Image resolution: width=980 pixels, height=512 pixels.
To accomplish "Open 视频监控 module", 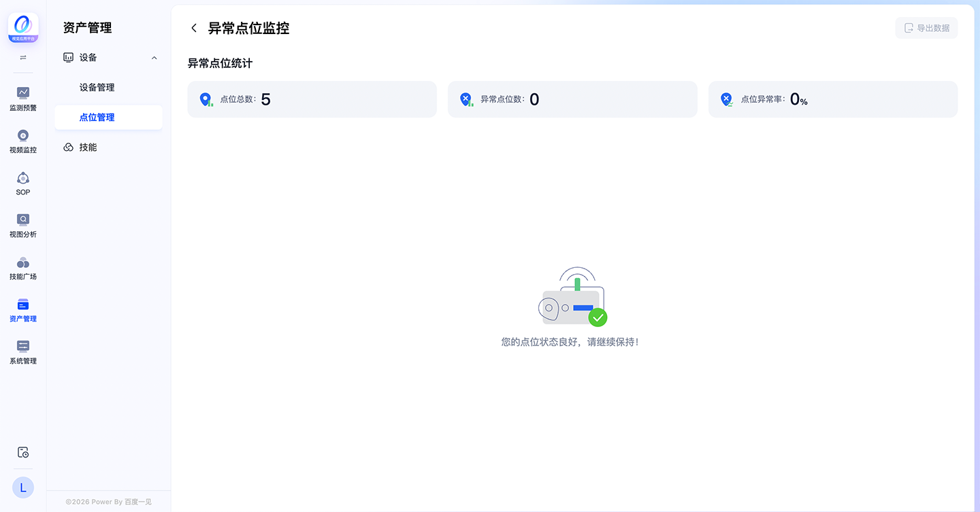I will [x=23, y=141].
